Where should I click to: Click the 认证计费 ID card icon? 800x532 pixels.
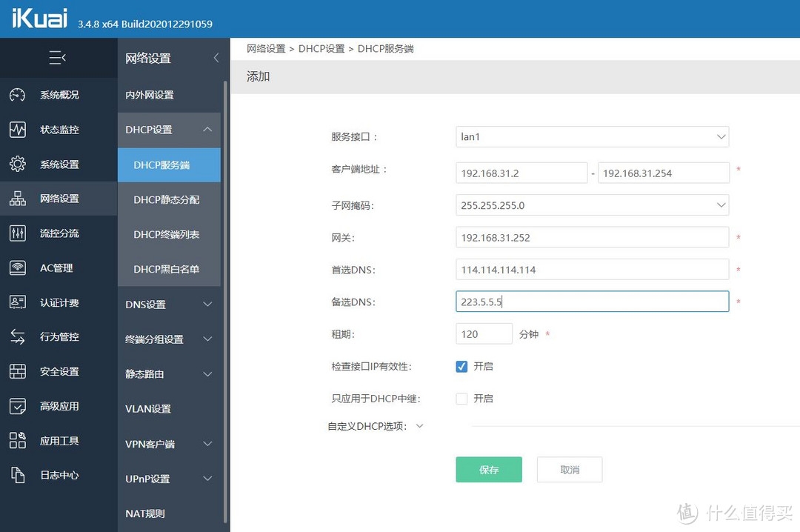(17, 302)
